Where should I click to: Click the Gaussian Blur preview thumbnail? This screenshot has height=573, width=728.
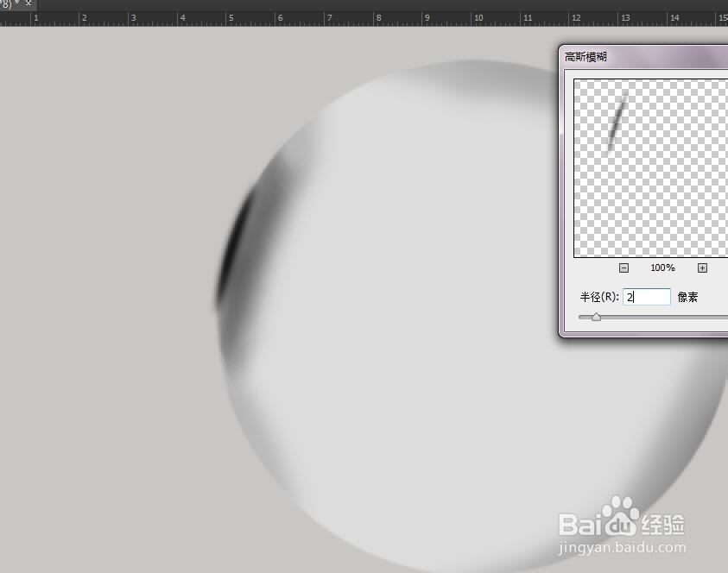(651, 168)
